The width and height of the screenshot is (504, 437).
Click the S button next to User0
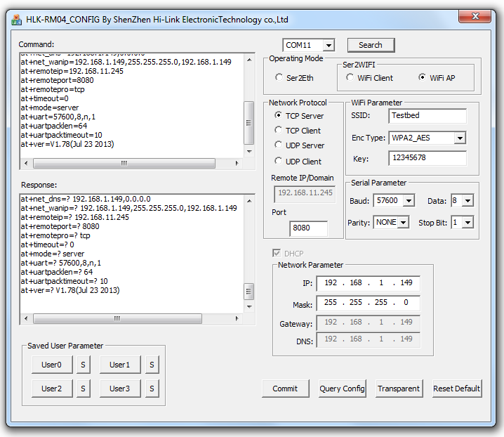click(x=84, y=365)
